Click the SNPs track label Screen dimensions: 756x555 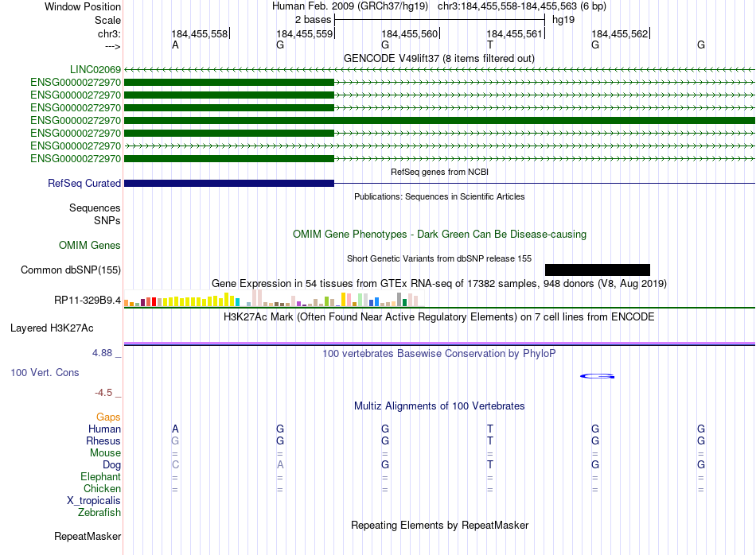tap(107, 221)
